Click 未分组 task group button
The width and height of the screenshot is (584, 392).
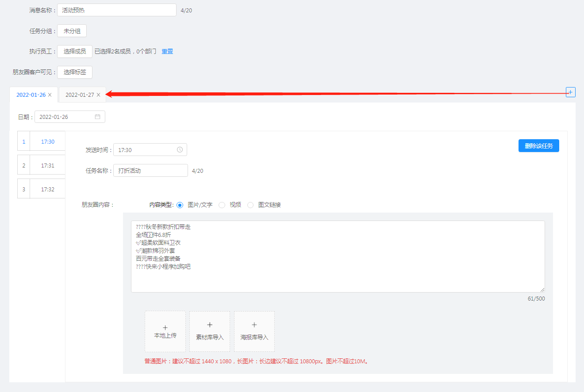(x=72, y=31)
